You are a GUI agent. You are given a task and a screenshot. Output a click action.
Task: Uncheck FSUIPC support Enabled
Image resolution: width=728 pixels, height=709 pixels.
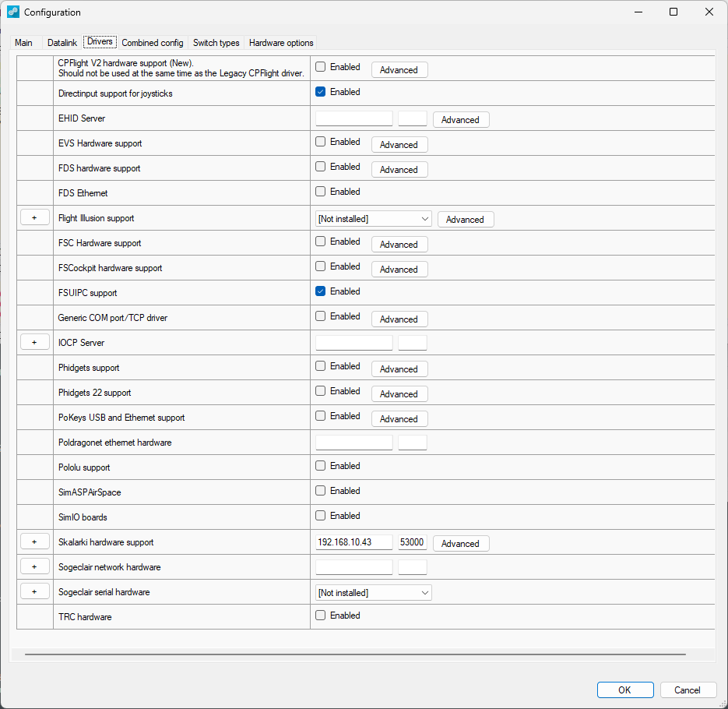point(320,291)
